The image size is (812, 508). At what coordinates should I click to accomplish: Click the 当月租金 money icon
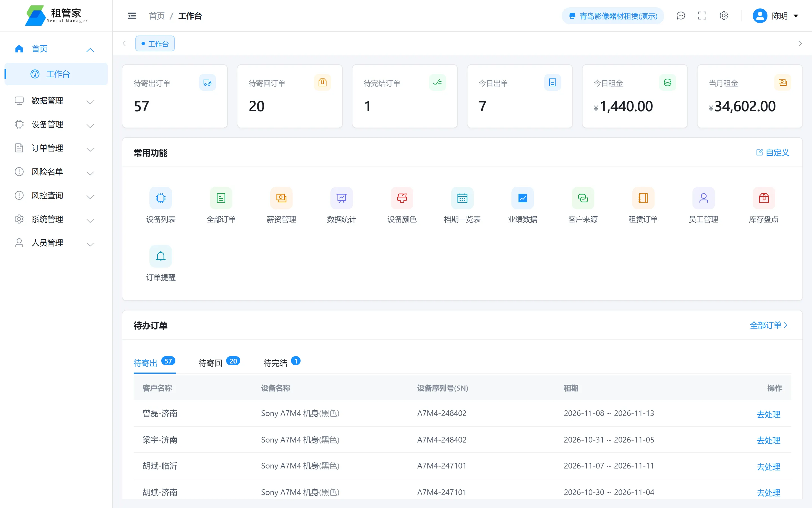point(782,83)
